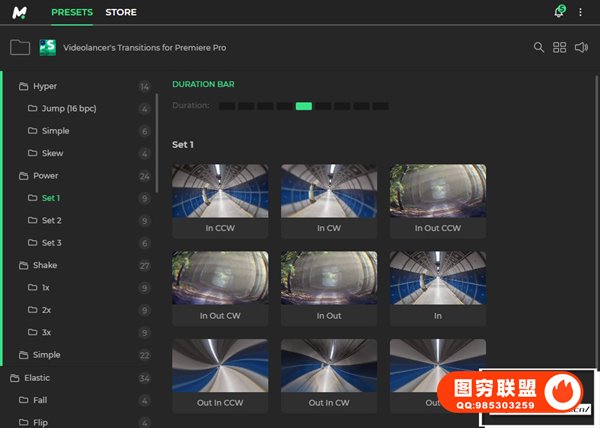Screen dimensions: 600x428
Task: Click the search magnifier icon
Action: tap(539, 47)
